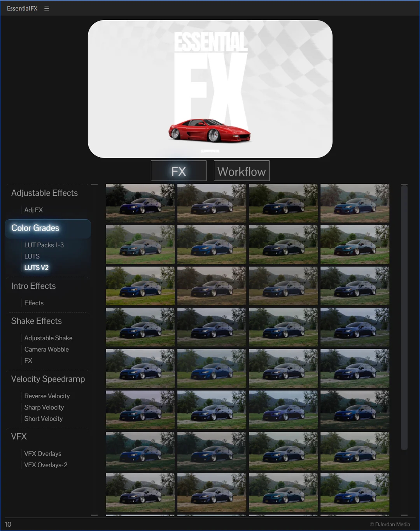The image size is (420, 531).
Task: Open the VFX Overlays-2 list
Action: 46,465
